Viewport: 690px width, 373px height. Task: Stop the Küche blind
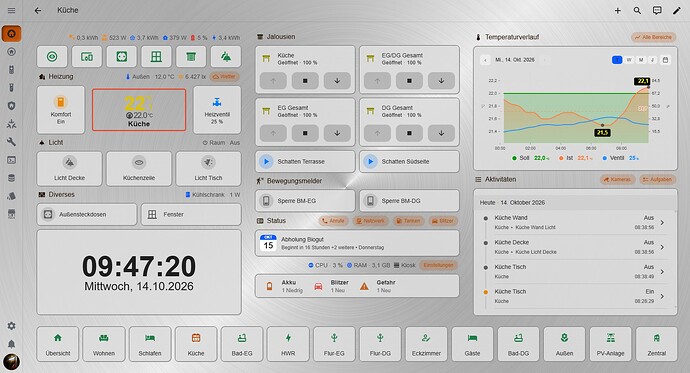tap(305, 81)
